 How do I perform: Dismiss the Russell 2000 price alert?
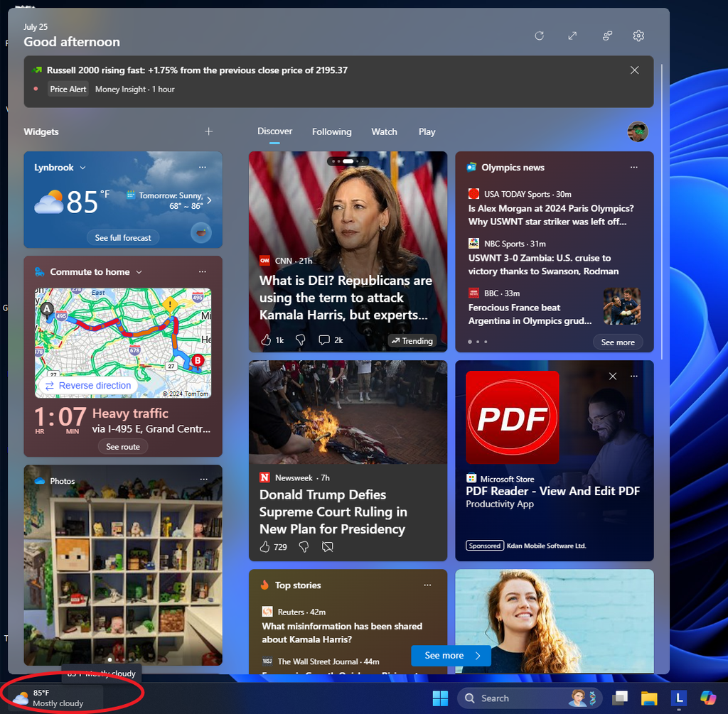point(634,70)
